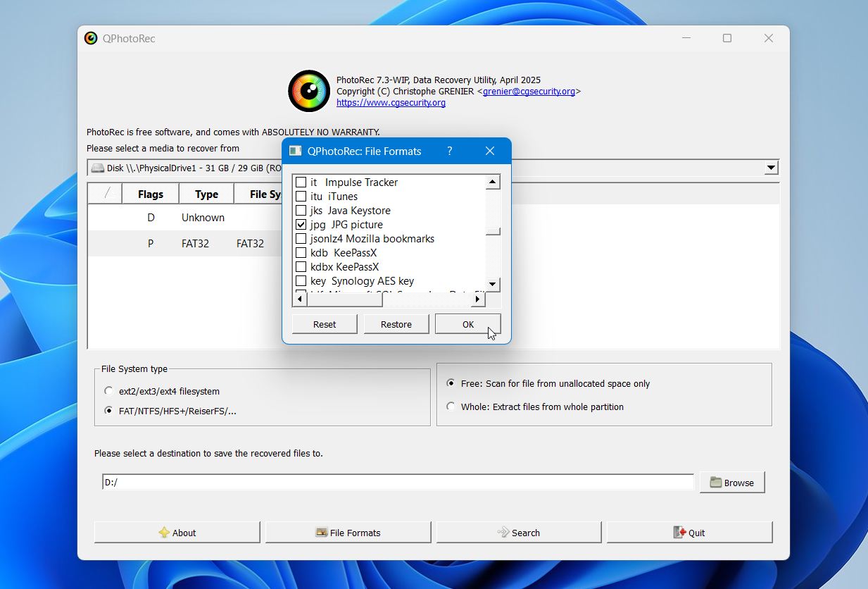This screenshot has width=868, height=589.
Task: Open the grenier@cgsecurity.org email link
Action: click(529, 92)
